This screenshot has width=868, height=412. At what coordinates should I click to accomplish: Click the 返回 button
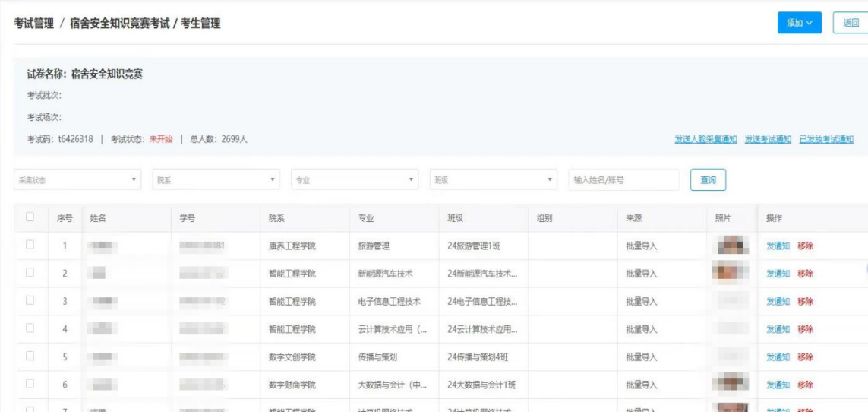pyautogui.click(x=850, y=23)
